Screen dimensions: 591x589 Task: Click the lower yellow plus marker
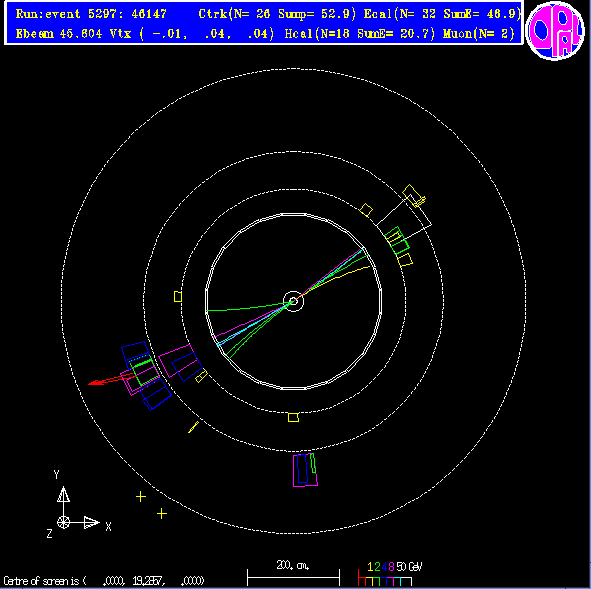coord(162,514)
